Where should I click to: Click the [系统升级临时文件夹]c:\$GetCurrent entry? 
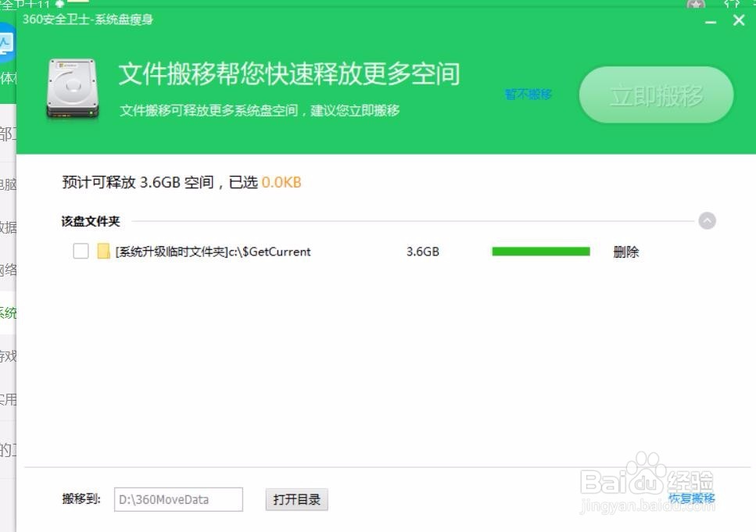[213, 252]
